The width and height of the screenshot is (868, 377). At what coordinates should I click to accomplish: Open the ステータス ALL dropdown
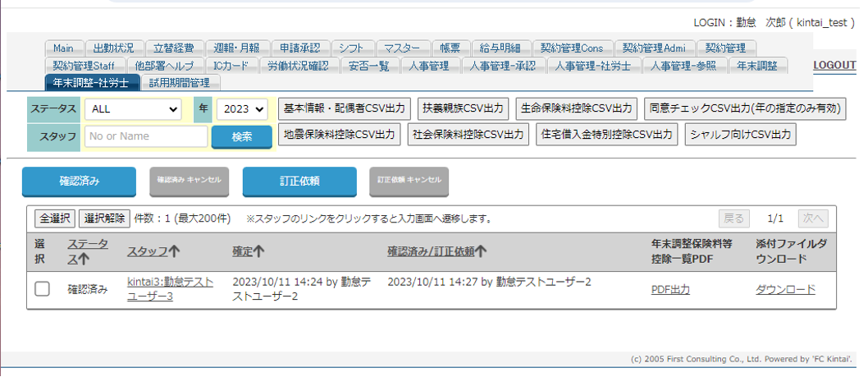click(136, 109)
